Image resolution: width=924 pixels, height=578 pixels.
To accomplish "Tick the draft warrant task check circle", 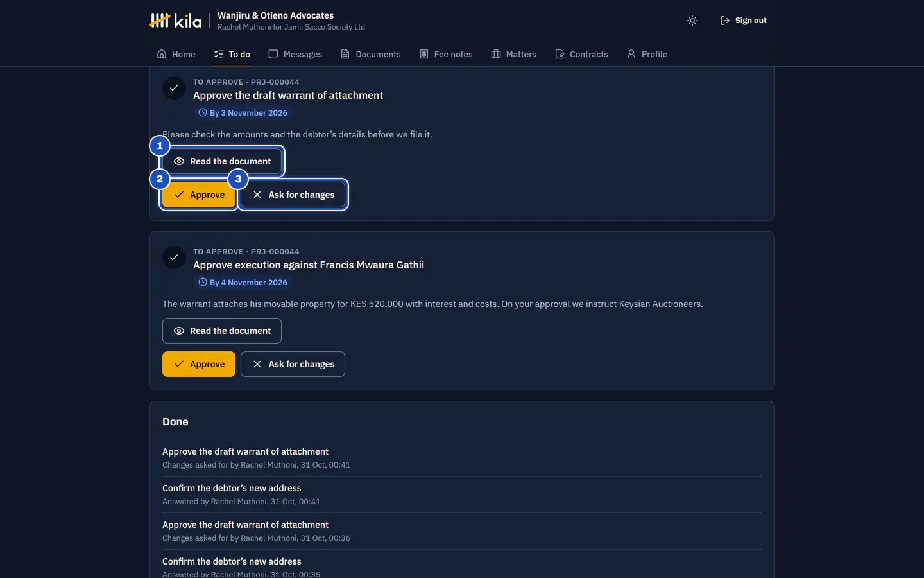I will tap(174, 88).
